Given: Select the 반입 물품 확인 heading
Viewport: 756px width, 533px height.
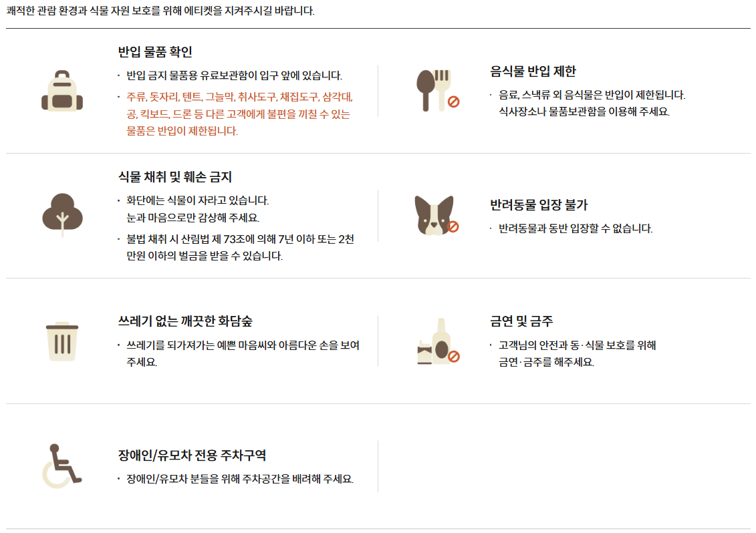Looking at the screenshot, I should tap(155, 51).
